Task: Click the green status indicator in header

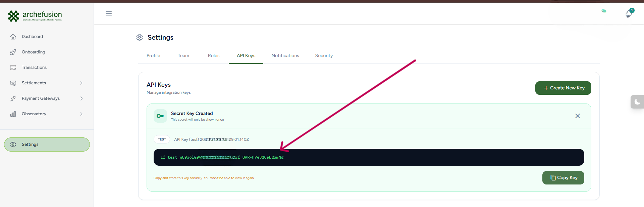Action: point(604,11)
